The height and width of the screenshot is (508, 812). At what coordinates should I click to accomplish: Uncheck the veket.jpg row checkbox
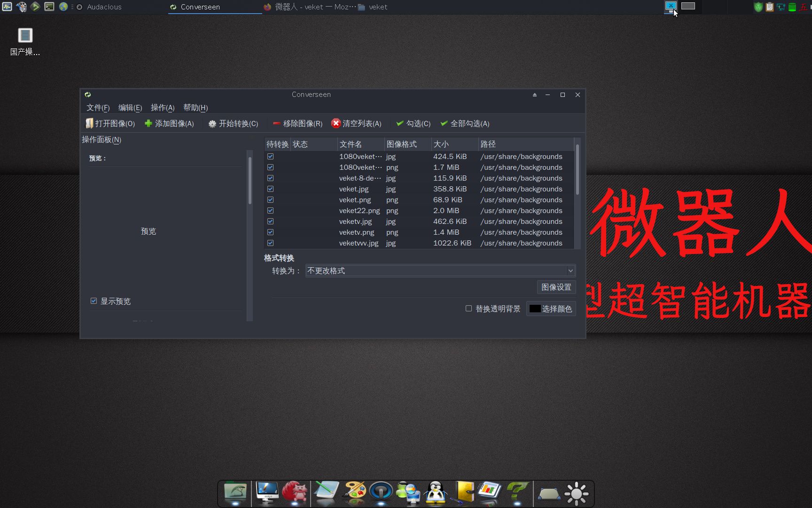(270, 189)
